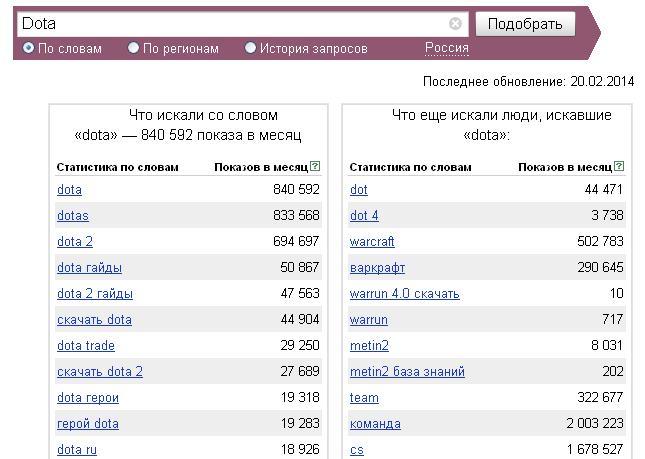Image resolution: width=645 pixels, height=459 pixels.
Task: Open the 'metin2 база знаний' link
Action: click(407, 371)
